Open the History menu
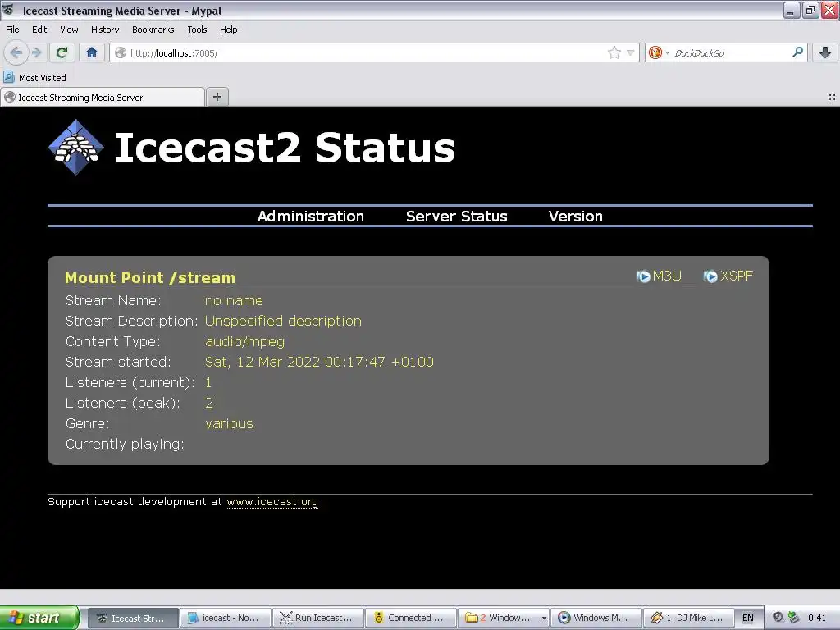Image resolution: width=840 pixels, height=630 pixels. [105, 30]
